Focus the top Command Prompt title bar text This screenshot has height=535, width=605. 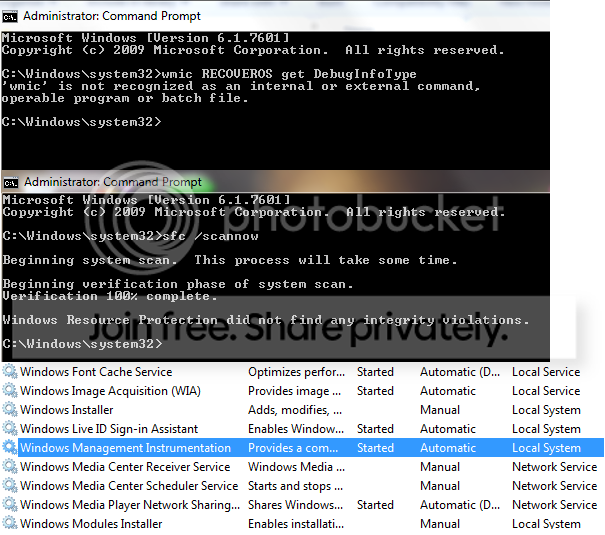tap(112, 16)
